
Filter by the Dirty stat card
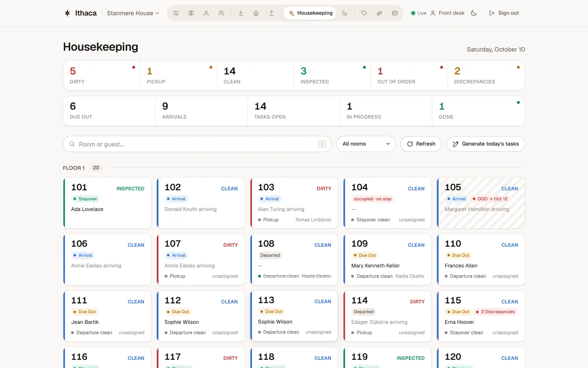point(102,76)
